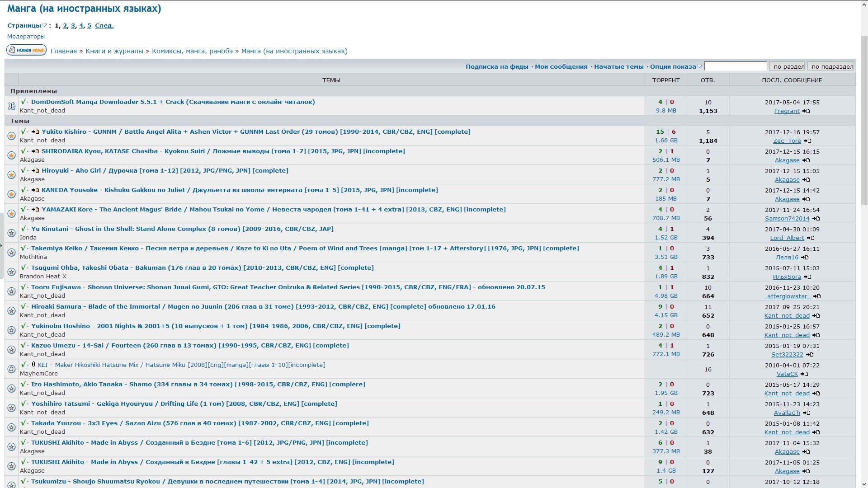Screen dimensions: 868x488
Task: Click the ТОРРЕНТ column header
Action: pyautogui.click(x=666, y=80)
